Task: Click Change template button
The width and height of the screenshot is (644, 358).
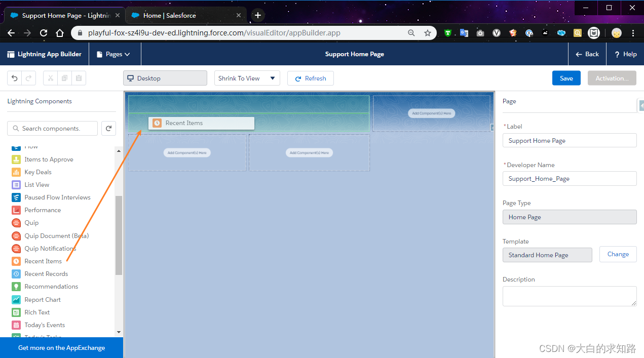Action: tap(618, 254)
